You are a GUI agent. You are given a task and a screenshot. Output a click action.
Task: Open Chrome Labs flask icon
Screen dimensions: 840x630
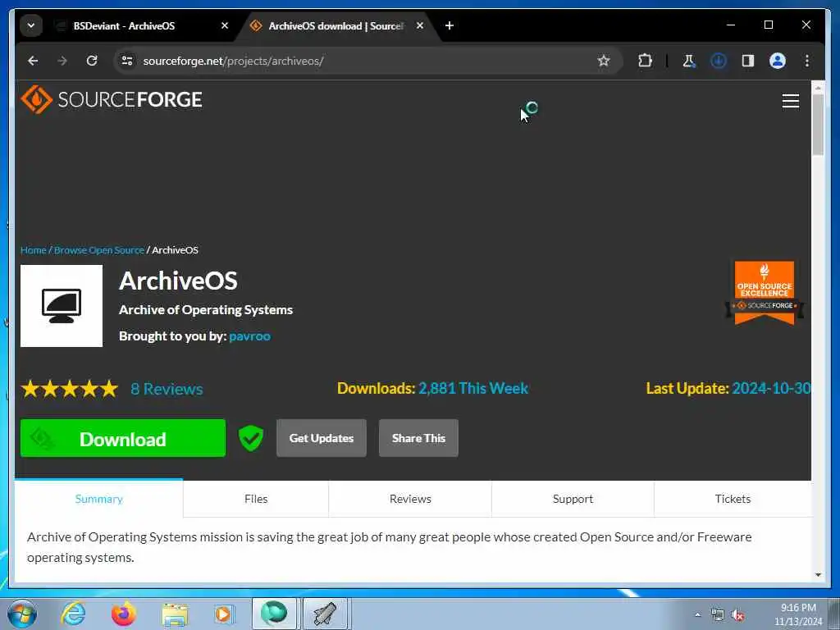coord(689,61)
